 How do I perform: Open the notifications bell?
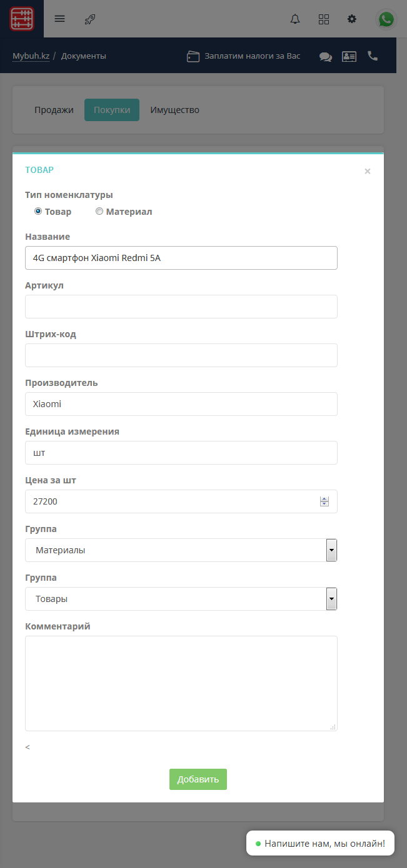point(294,19)
